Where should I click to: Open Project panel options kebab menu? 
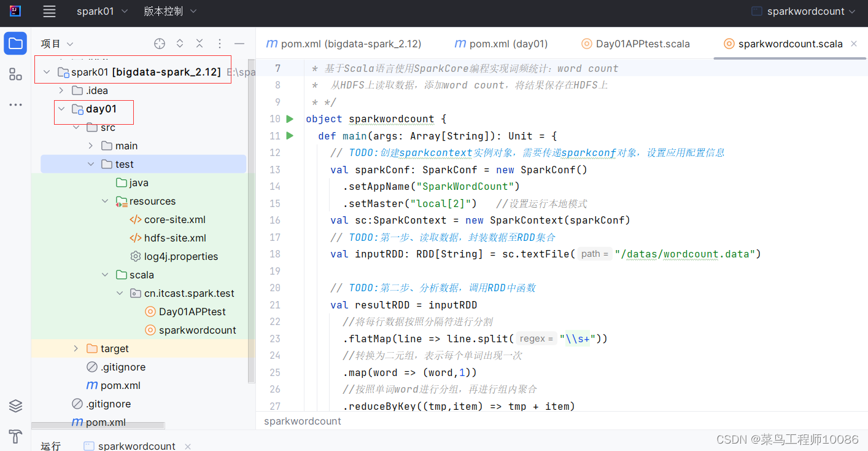click(x=219, y=44)
